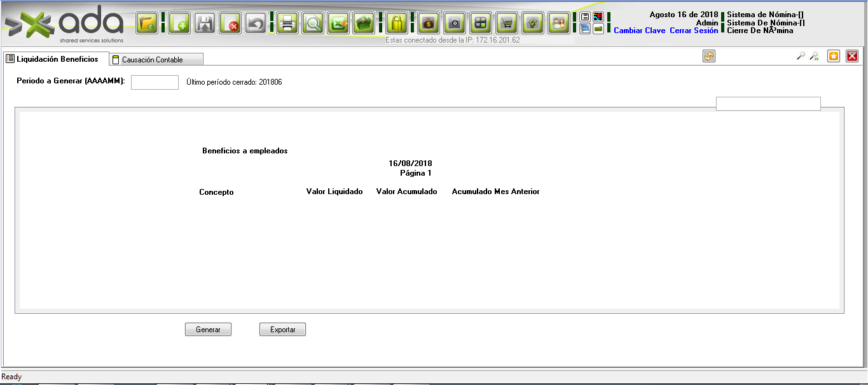Click the Ready status bar text
868x385 pixels.
coord(11,377)
